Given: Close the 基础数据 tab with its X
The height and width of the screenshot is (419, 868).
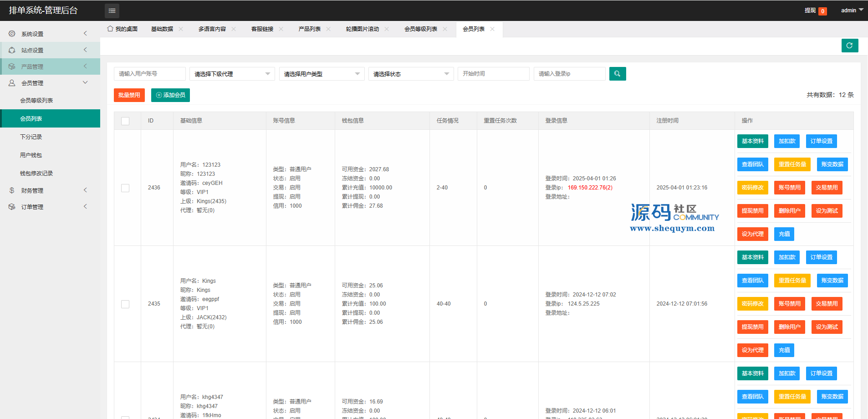Looking at the screenshot, I should (181, 29).
